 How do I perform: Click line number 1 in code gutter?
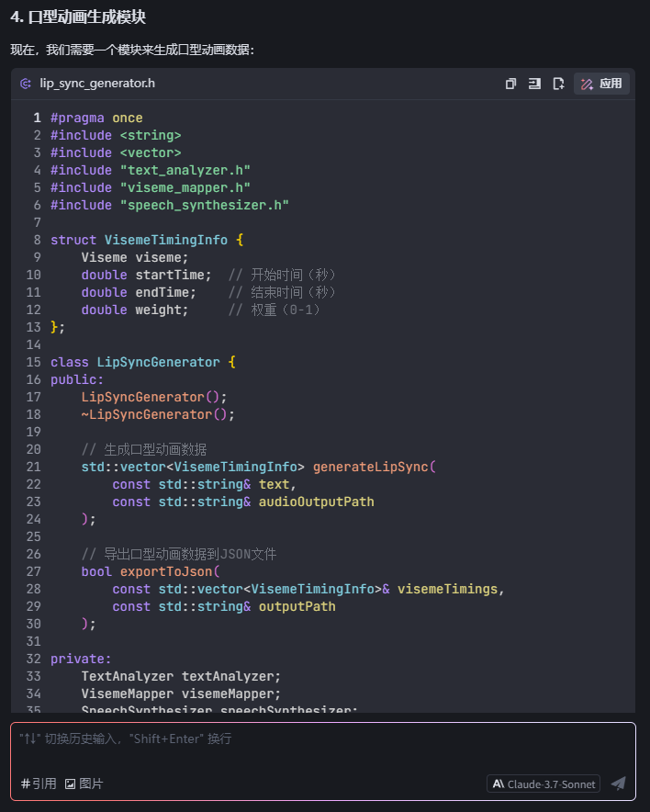tap(37, 118)
